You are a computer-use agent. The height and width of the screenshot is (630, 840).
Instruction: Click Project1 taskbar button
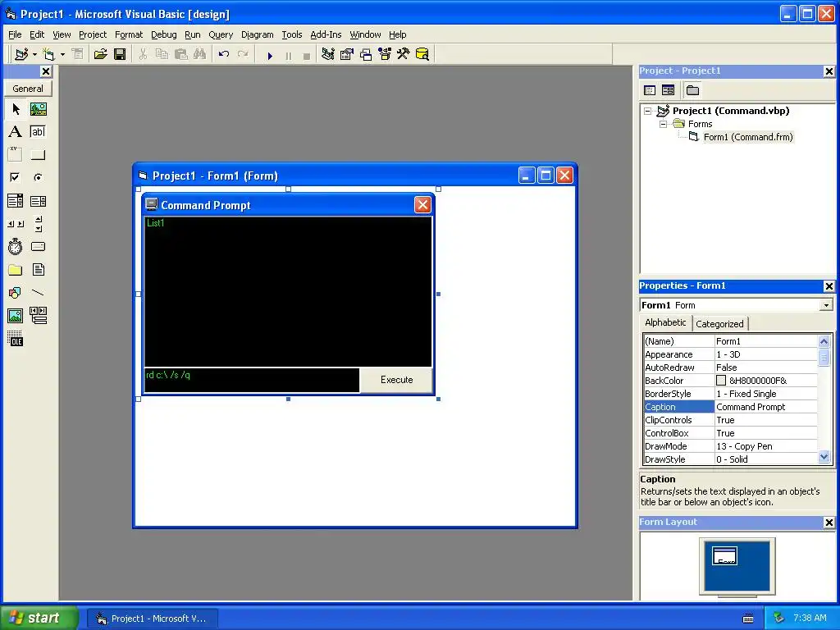coord(152,619)
